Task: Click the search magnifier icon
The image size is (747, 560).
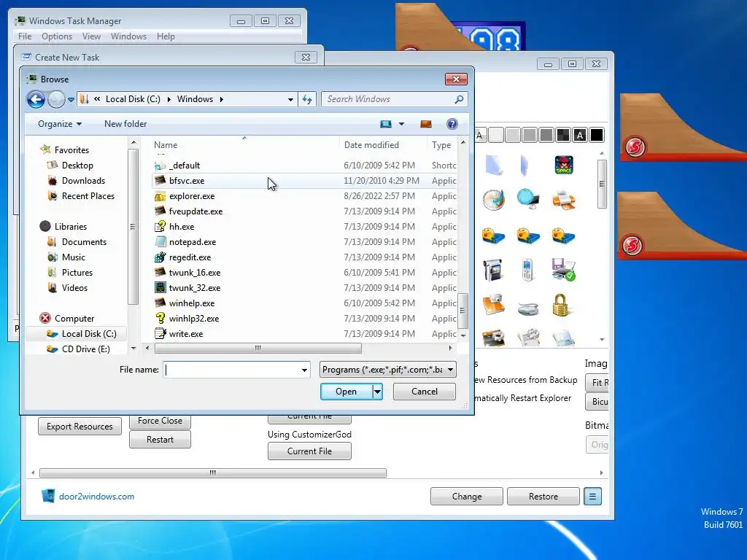Action: tap(459, 99)
